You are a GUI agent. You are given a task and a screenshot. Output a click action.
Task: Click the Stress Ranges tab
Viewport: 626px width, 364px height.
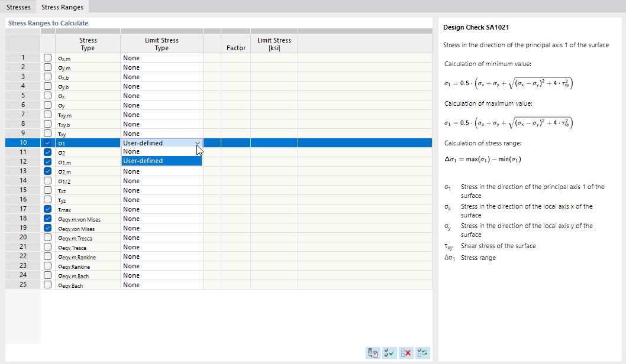(62, 7)
